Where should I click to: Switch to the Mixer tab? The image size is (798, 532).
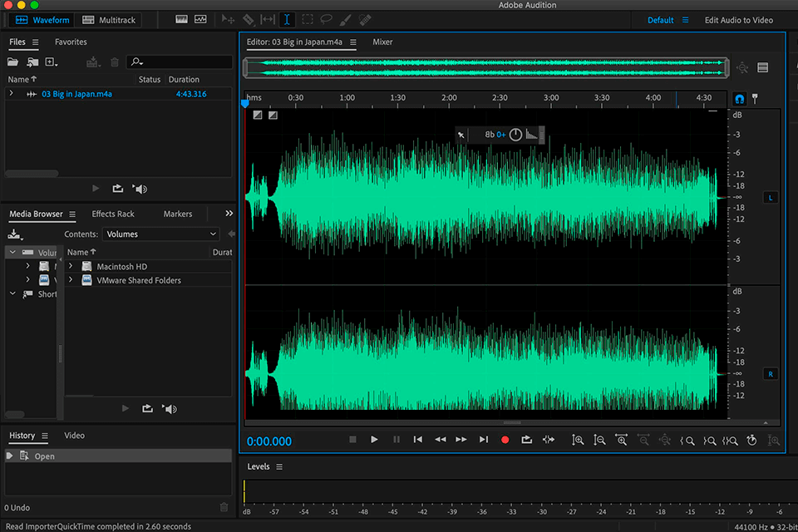coord(382,42)
